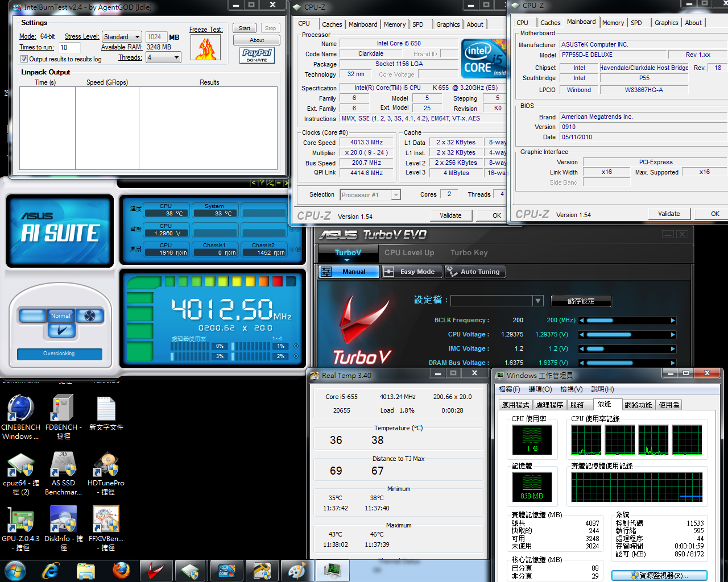
Task: Switch to TurboV EVO taskbar button
Action: (x=155, y=571)
